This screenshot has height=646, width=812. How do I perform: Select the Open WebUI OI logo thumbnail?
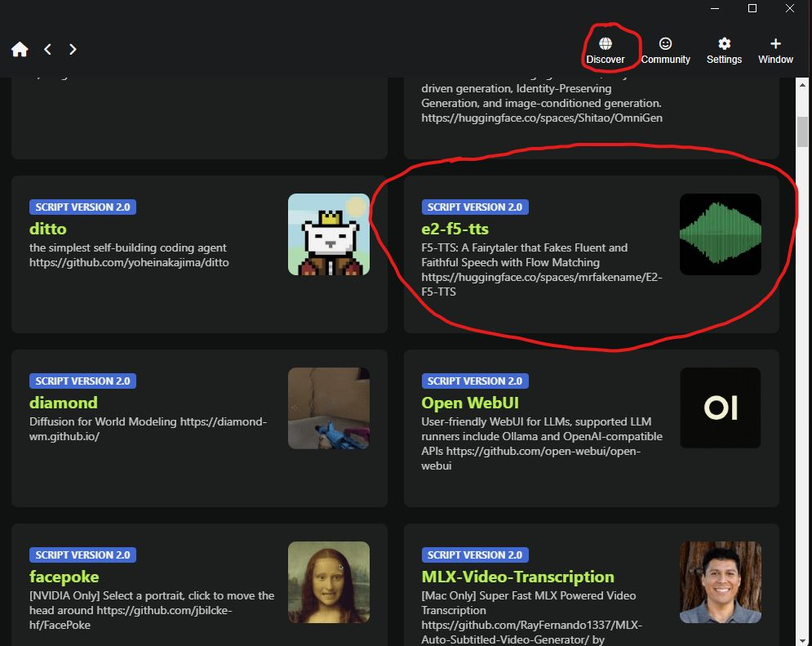(721, 408)
